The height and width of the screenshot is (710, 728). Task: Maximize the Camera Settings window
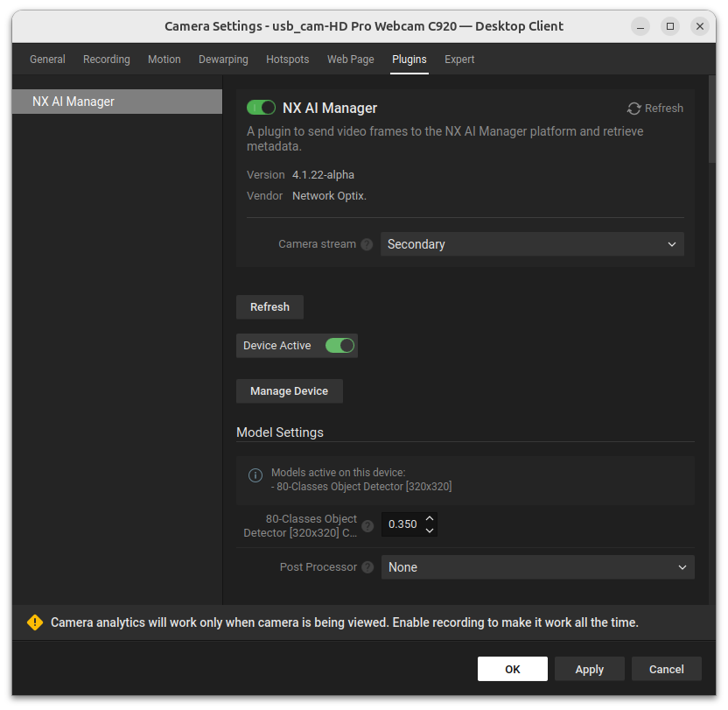point(670,26)
